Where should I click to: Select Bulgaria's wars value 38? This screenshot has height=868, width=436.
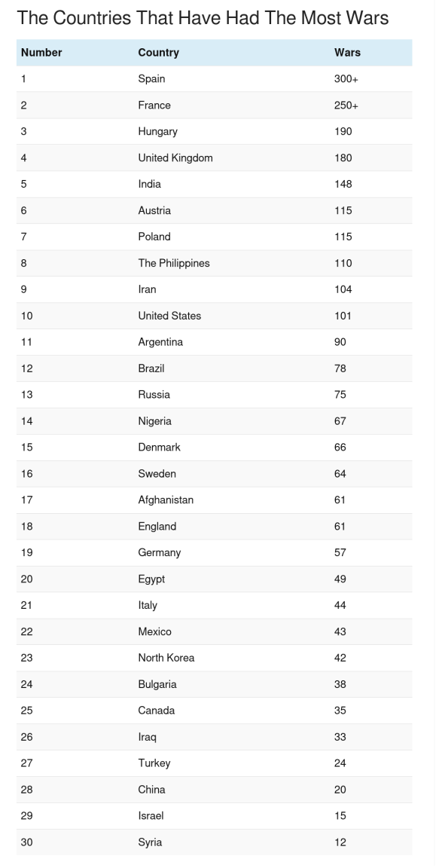coord(340,684)
